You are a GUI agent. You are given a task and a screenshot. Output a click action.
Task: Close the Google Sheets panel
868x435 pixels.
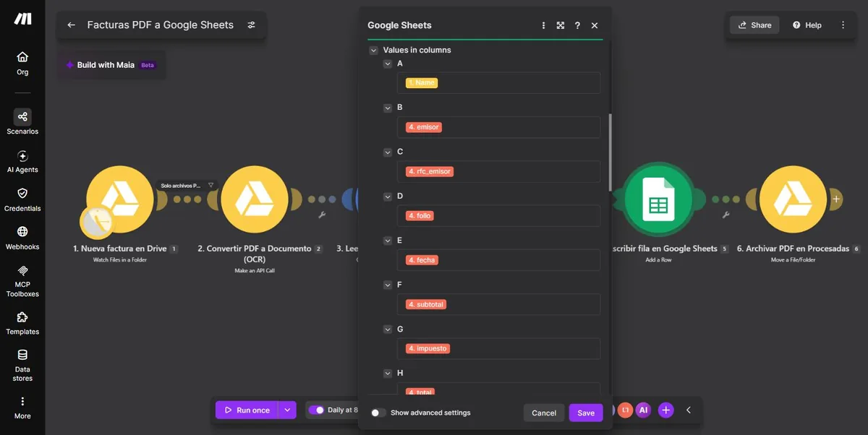pyautogui.click(x=595, y=25)
